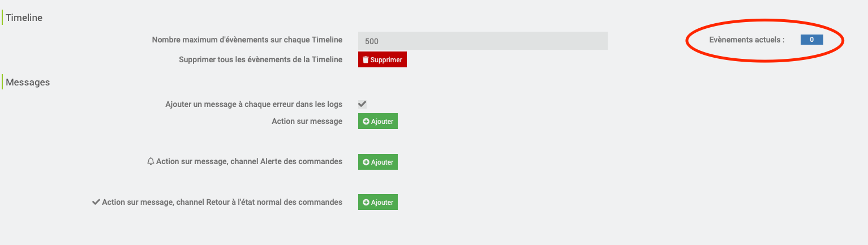Focus the maximum Timeline events field

(483, 41)
